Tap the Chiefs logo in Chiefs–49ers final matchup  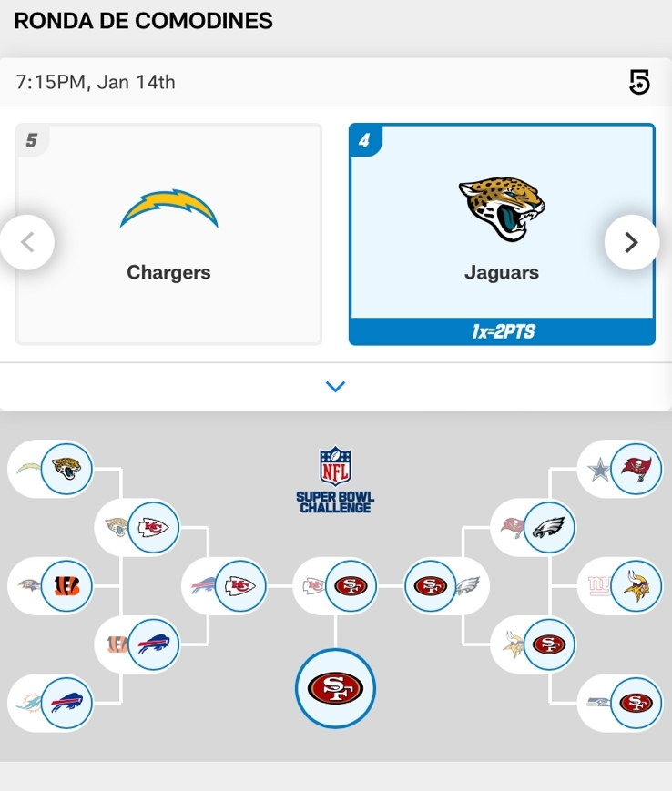314,587
